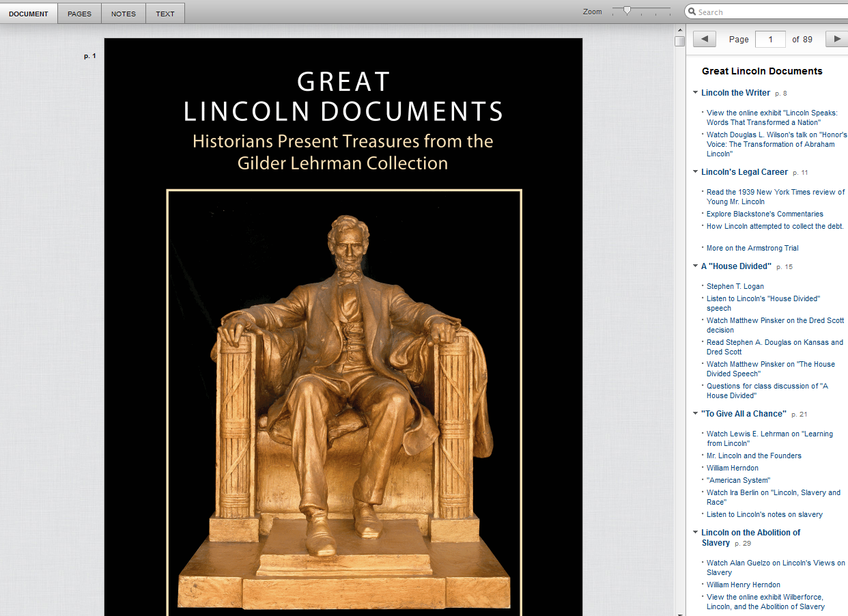Focus the page number input box

[770, 39]
